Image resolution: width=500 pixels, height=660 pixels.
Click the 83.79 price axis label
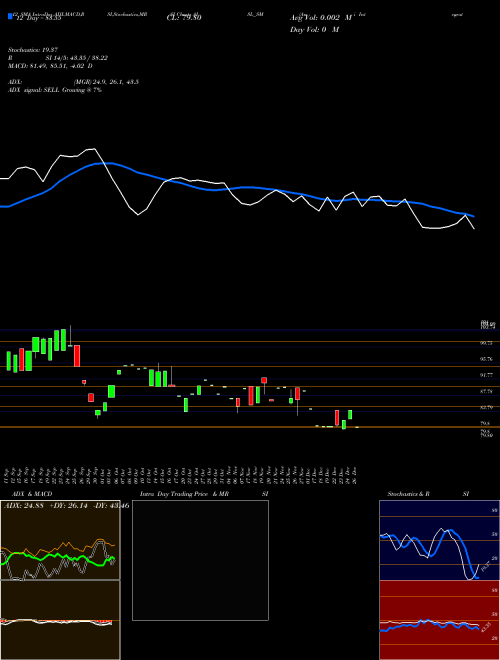click(487, 407)
